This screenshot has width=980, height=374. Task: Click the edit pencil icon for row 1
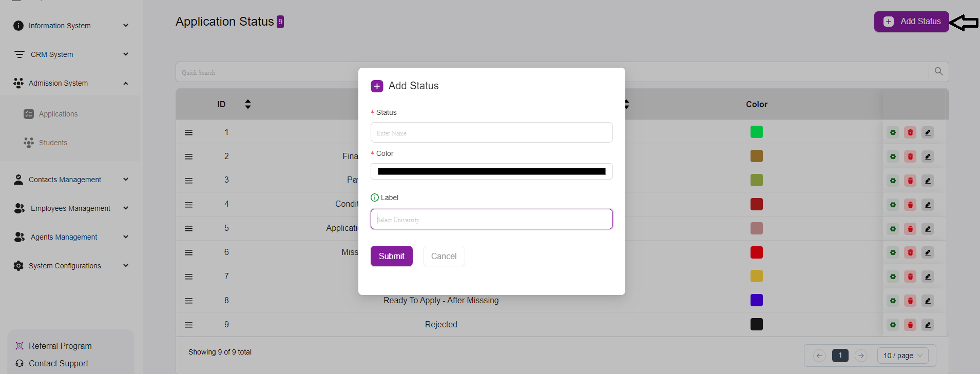click(928, 132)
